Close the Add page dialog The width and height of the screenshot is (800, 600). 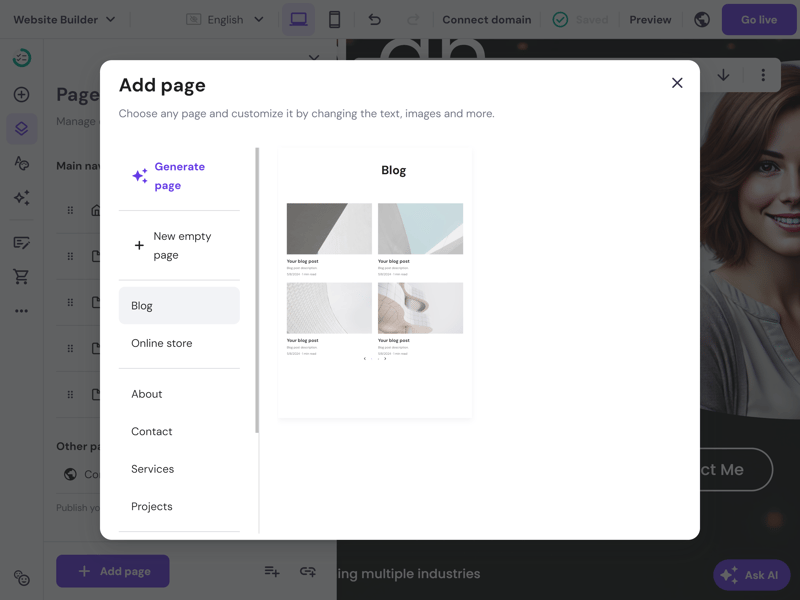pyautogui.click(x=677, y=83)
